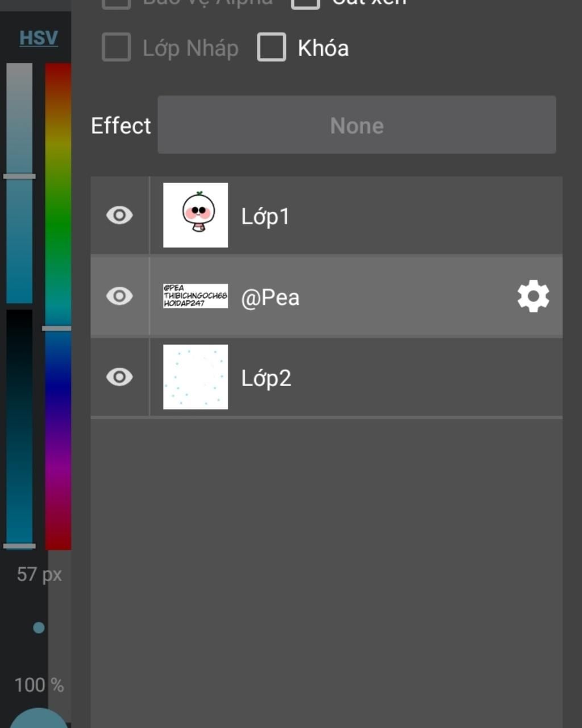Enable the Khóa checkbox

pyautogui.click(x=272, y=47)
